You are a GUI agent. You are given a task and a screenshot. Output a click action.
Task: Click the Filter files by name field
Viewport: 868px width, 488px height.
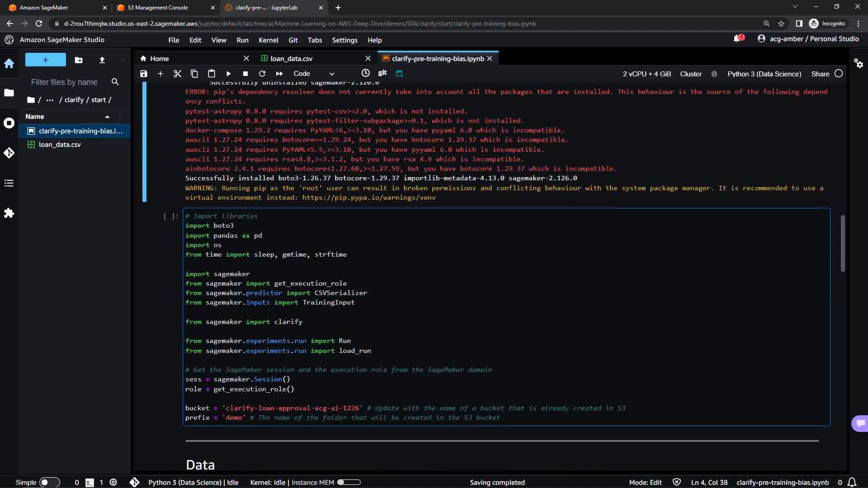tap(64, 82)
